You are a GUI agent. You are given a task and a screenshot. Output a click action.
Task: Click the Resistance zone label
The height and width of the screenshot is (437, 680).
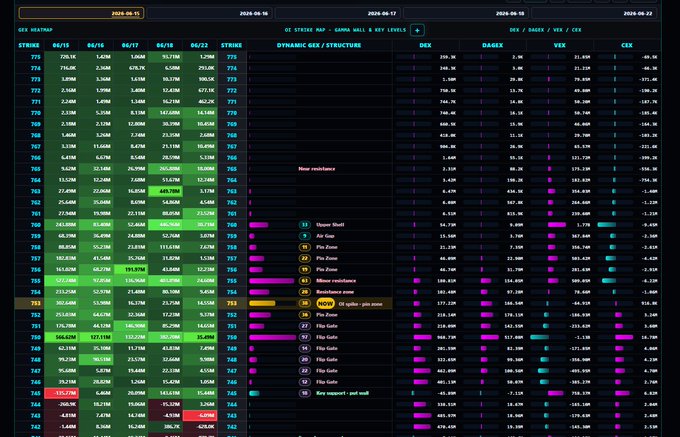pyautogui.click(x=335, y=292)
